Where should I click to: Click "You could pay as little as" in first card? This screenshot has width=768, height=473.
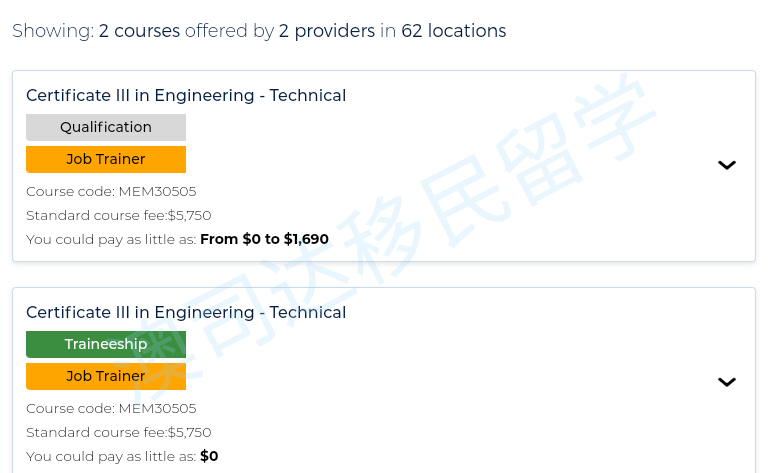[x=111, y=239]
